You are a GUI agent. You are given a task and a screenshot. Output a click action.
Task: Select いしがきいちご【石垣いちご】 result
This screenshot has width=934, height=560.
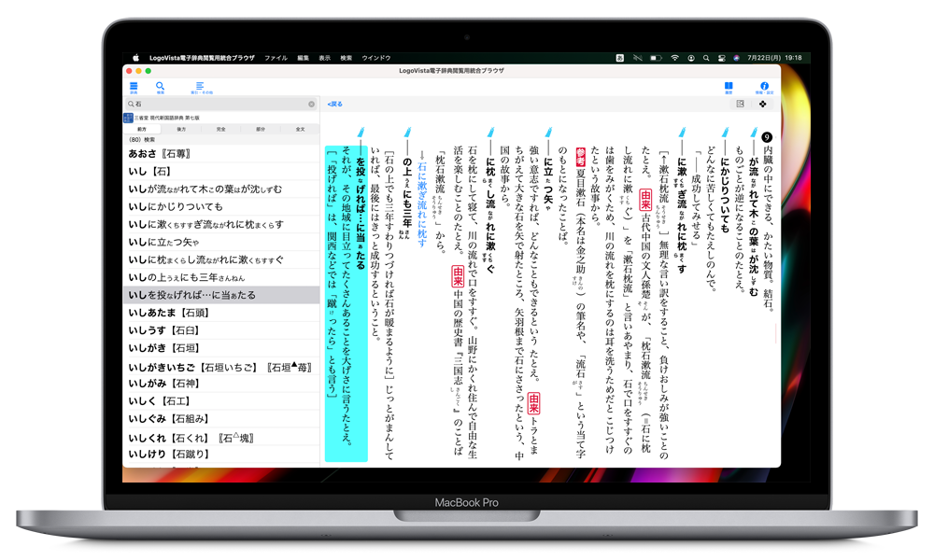click(221, 367)
